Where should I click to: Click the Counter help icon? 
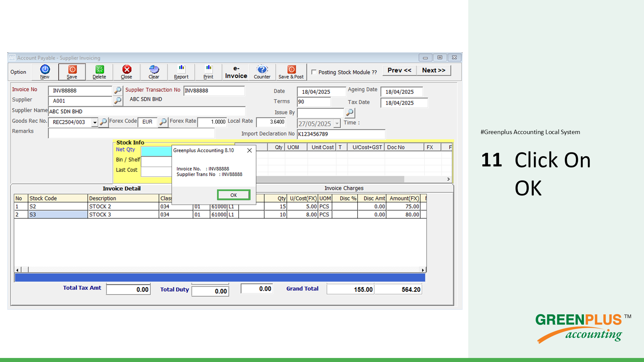[x=262, y=72]
